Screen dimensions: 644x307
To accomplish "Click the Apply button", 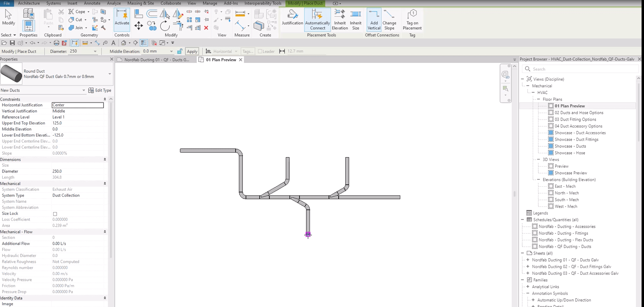I will (x=192, y=51).
